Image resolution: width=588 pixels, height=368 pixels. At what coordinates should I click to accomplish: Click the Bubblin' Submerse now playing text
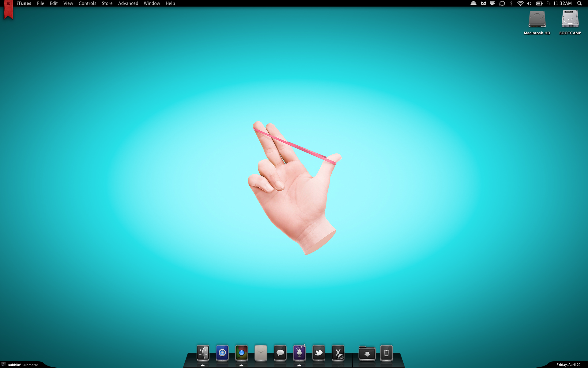(x=23, y=365)
